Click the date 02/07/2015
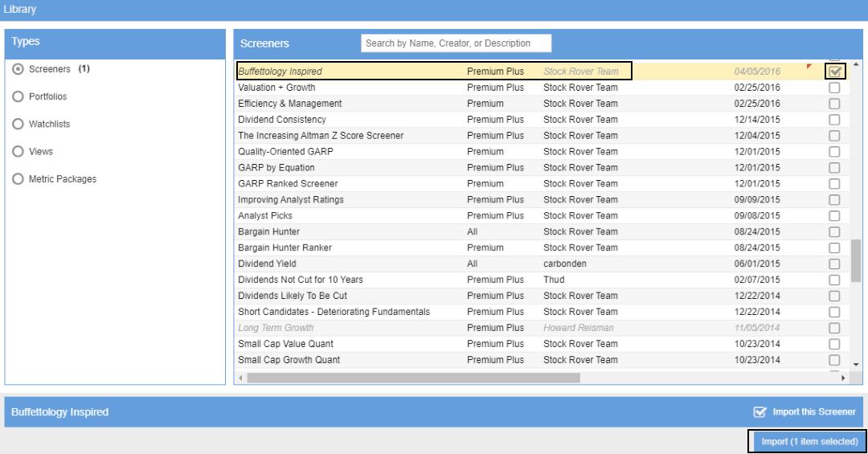The image size is (868, 454). pos(757,280)
